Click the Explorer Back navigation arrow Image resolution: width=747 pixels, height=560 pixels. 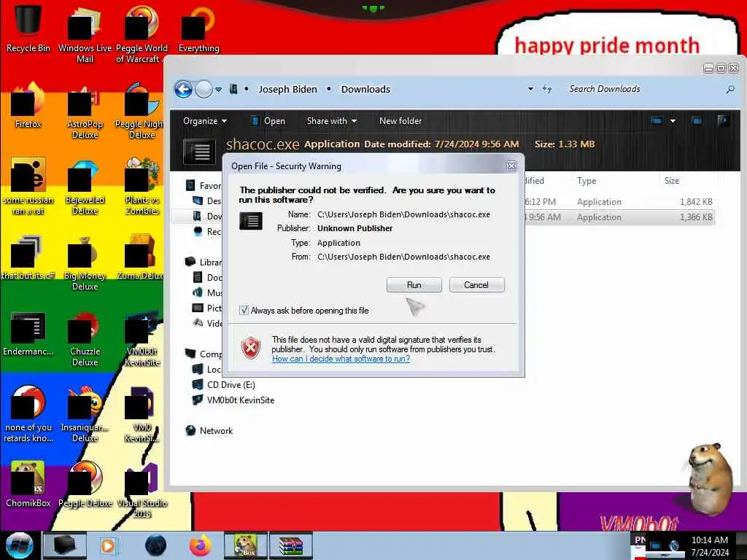click(183, 89)
